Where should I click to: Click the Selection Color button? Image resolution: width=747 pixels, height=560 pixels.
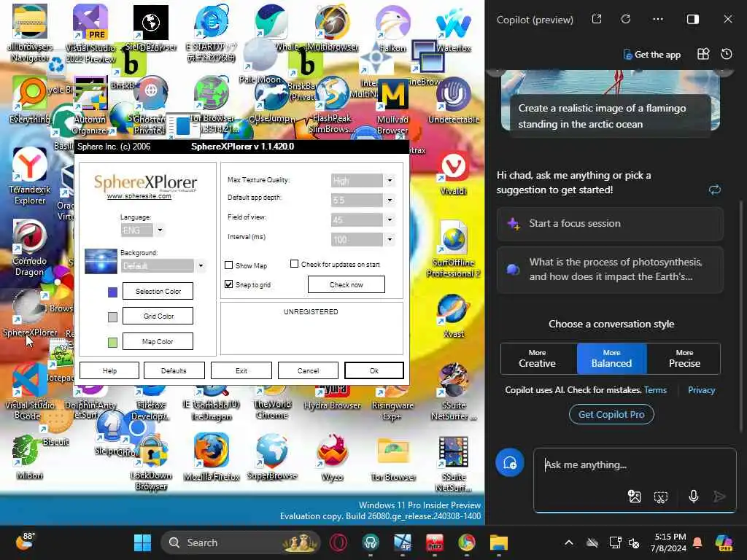click(158, 291)
